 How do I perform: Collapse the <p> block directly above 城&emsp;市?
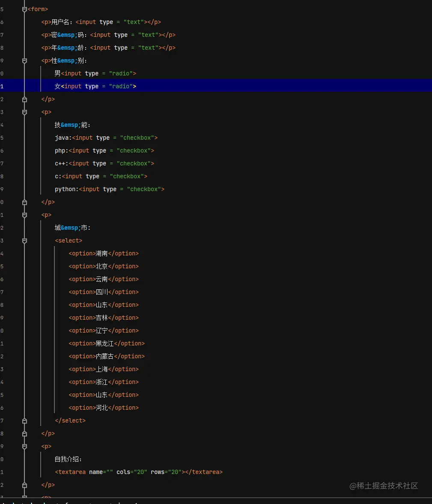[x=24, y=215]
